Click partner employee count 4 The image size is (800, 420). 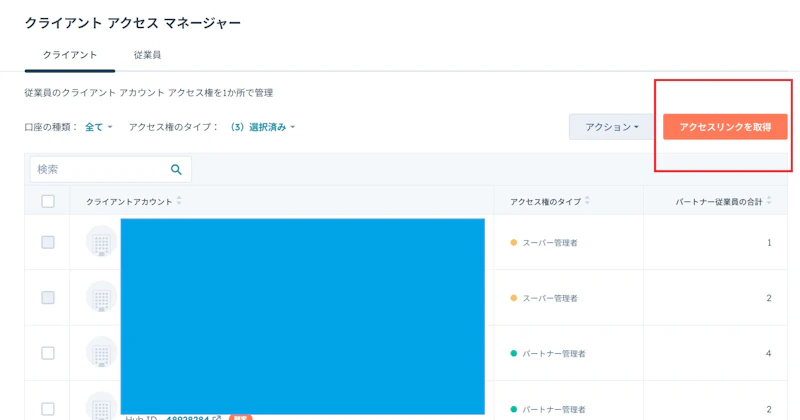click(x=768, y=353)
